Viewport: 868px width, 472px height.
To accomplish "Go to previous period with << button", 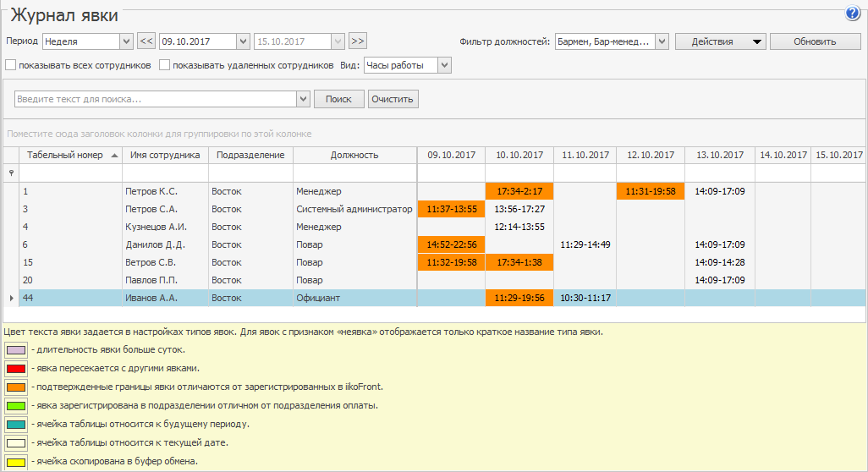I will [x=146, y=41].
